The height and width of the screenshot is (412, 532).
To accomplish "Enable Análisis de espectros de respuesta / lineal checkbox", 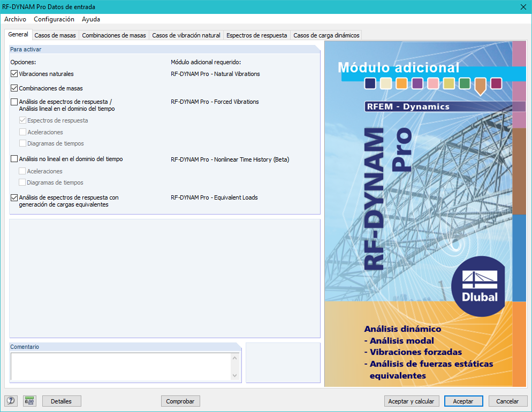I will pos(14,102).
